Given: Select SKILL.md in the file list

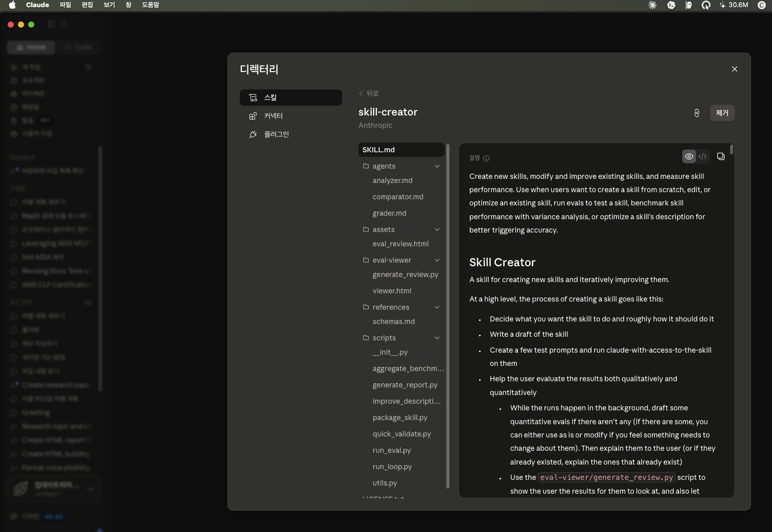Looking at the screenshot, I should [x=401, y=150].
